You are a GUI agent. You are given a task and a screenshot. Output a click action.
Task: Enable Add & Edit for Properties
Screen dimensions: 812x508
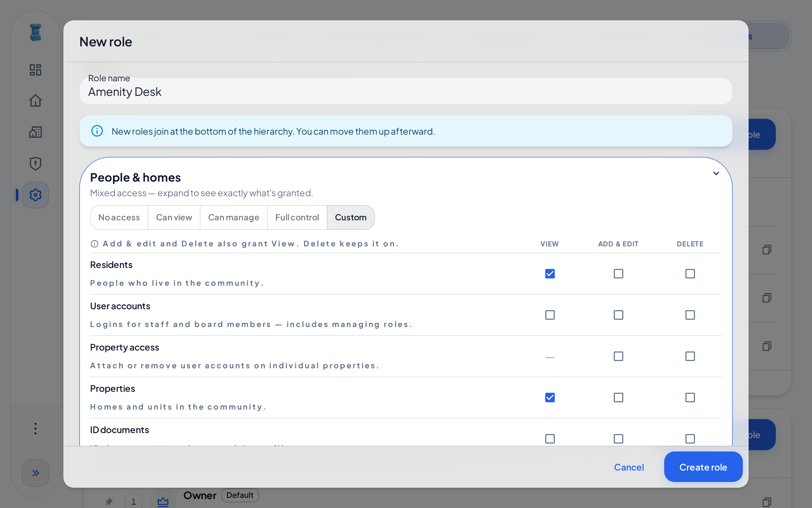coord(618,398)
